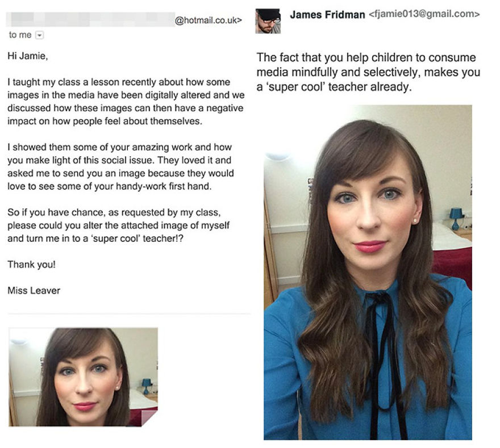500x448 pixels.
Task: Open the avatar next to James Fridman
Action: tap(268, 21)
